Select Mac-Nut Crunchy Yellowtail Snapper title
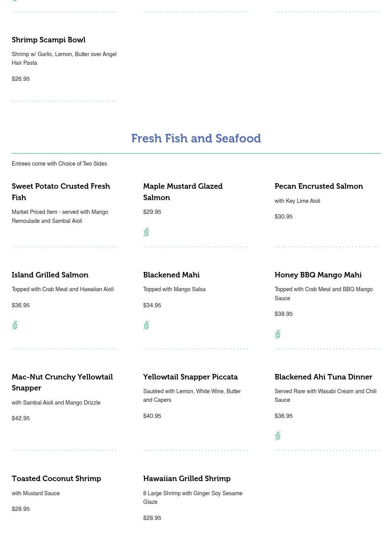Screen dimensions: 392x538 62,382
